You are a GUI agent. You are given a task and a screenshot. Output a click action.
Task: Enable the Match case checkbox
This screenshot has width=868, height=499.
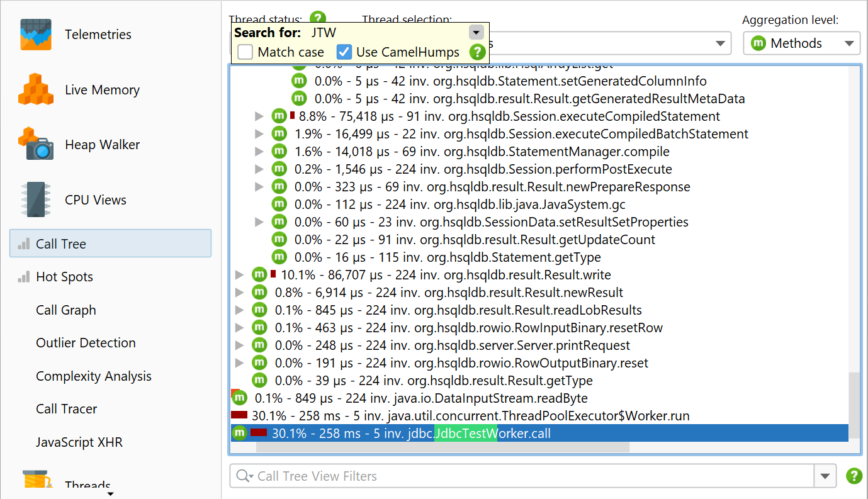(245, 52)
